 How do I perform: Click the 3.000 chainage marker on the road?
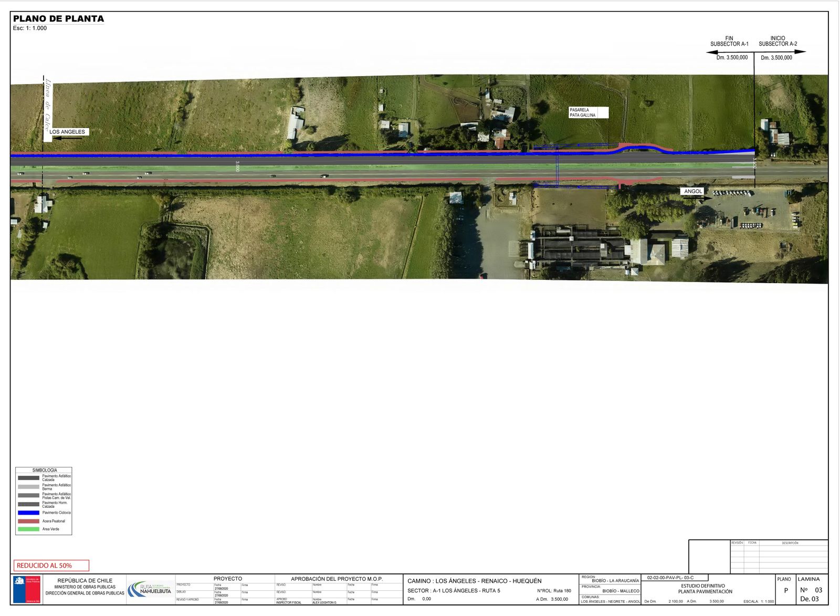[237, 166]
